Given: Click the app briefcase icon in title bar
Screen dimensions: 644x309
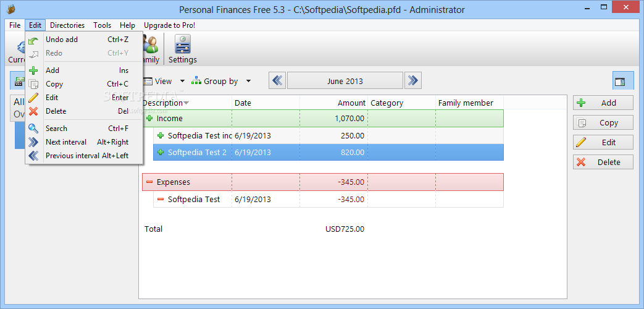Looking at the screenshot, I should [x=10, y=9].
